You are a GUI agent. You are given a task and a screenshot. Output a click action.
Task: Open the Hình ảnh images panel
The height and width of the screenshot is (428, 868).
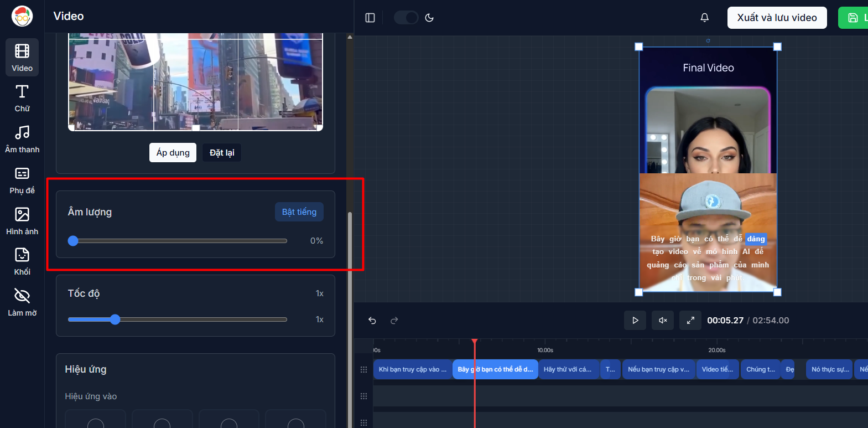22,221
